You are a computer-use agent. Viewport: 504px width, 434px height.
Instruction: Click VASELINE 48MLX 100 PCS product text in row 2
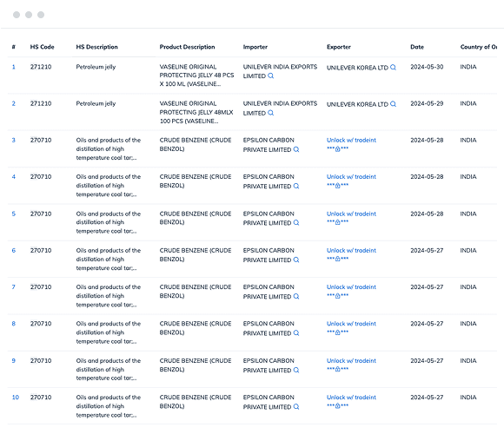click(196, 112)
